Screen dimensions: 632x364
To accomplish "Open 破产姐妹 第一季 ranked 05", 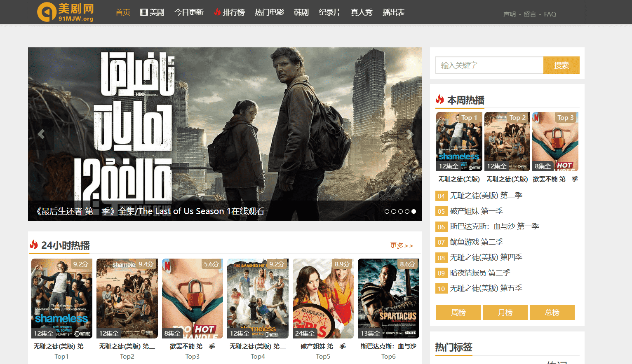I will [477, 211].
